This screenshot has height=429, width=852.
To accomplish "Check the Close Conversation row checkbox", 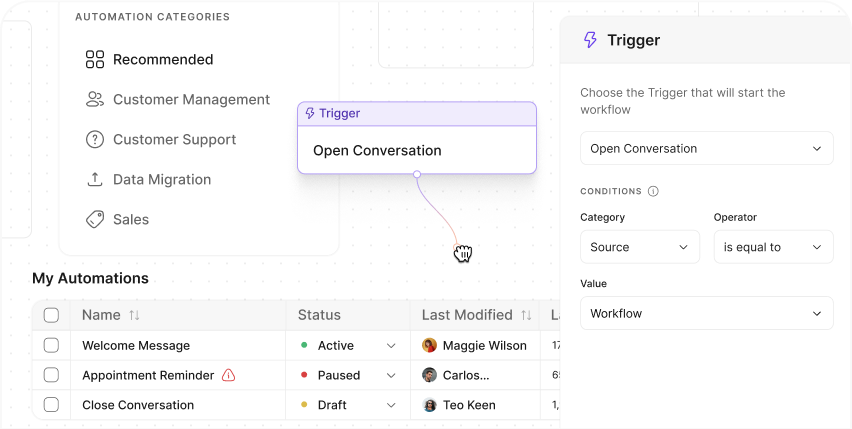I will [x=51, y=405].
